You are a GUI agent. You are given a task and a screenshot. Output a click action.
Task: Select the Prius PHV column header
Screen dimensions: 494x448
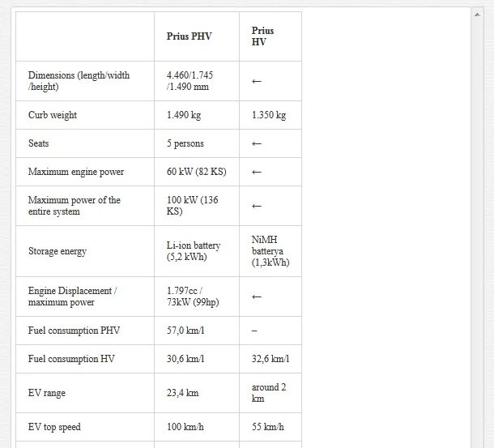click(x=189, y=36)
